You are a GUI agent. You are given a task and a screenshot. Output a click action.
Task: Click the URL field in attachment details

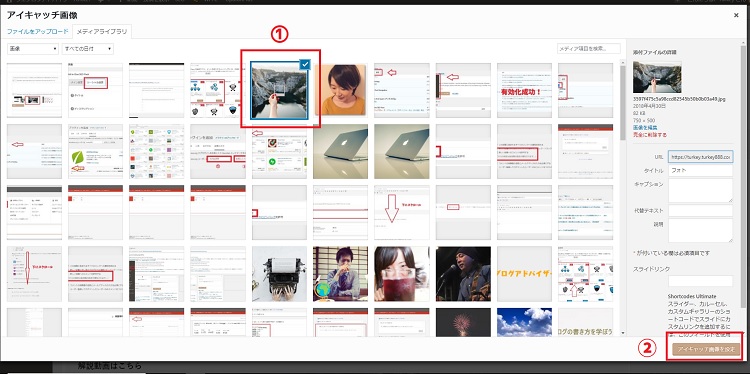click(x=700, y=156)
